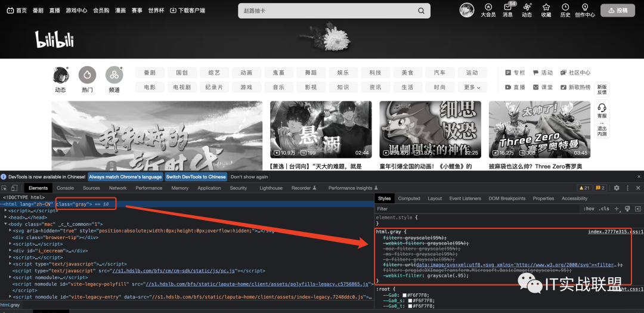Open the 番剧 category tag
The width and height of the screenshot is (644, 313).
150,73
